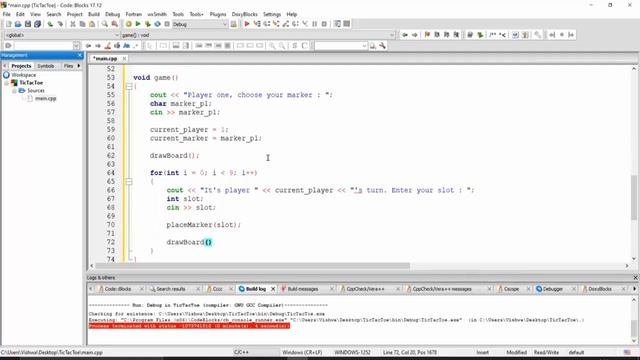Click the Run to cursor debug icon

(257, 24)
